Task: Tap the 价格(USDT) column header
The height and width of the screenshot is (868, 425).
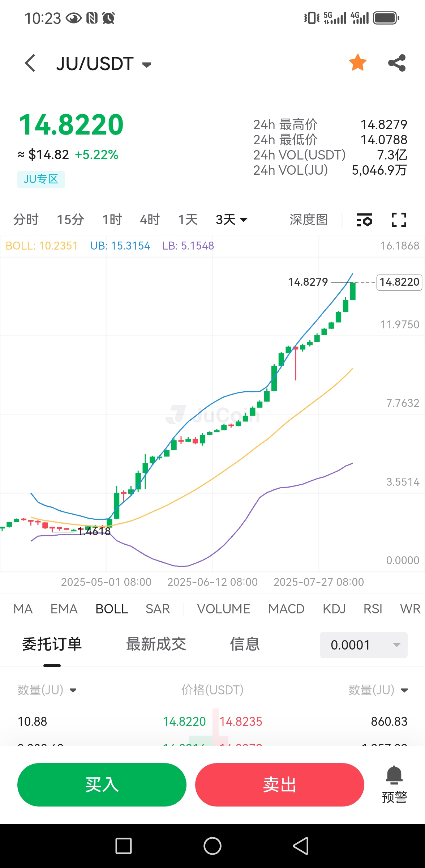Action: 212,690
